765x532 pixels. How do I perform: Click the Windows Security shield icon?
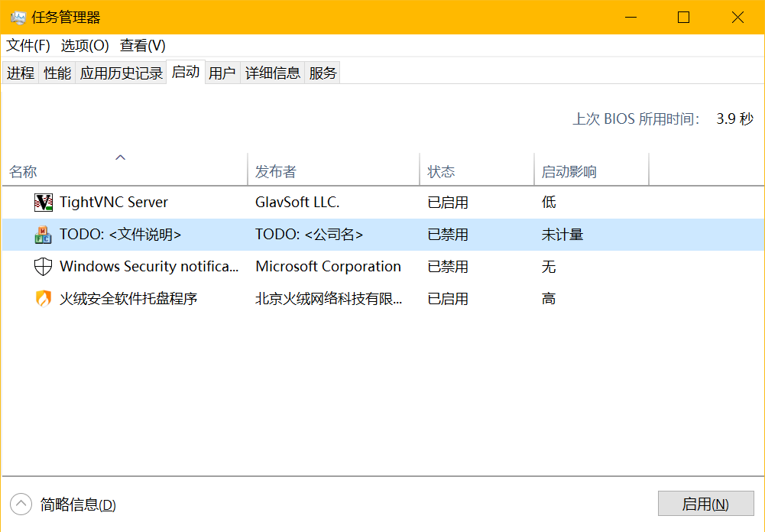[x=44, y=267]
